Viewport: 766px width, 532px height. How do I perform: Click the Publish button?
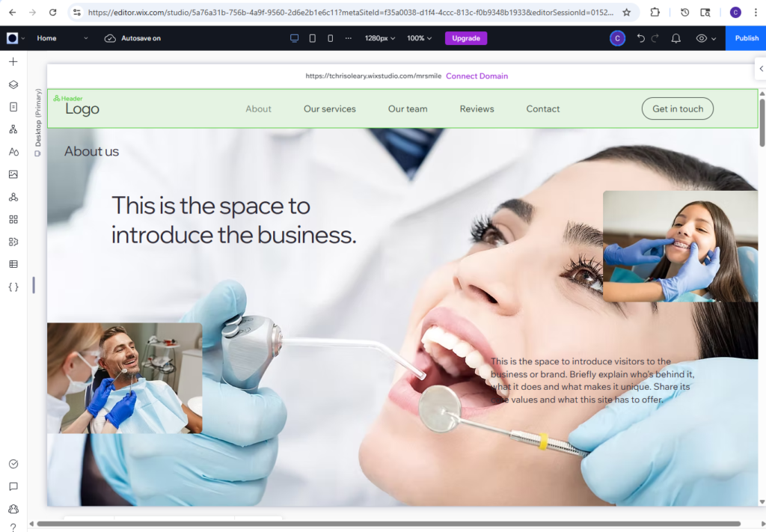(746, 38)
